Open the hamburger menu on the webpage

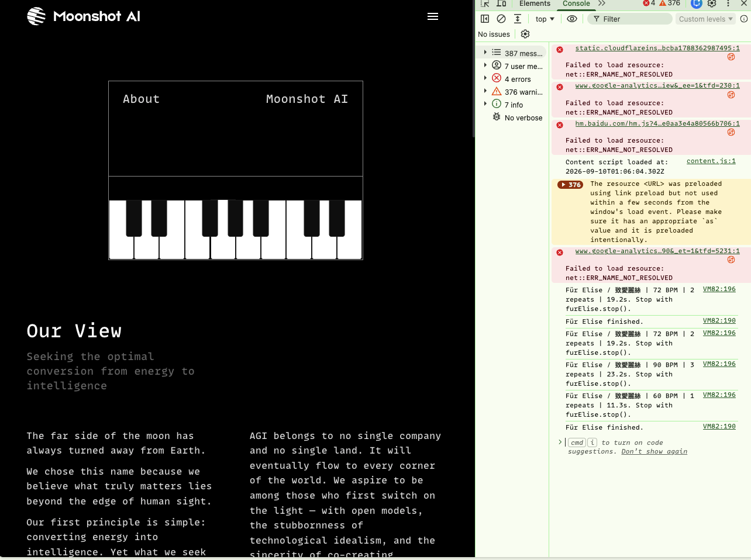coord(433,16)
